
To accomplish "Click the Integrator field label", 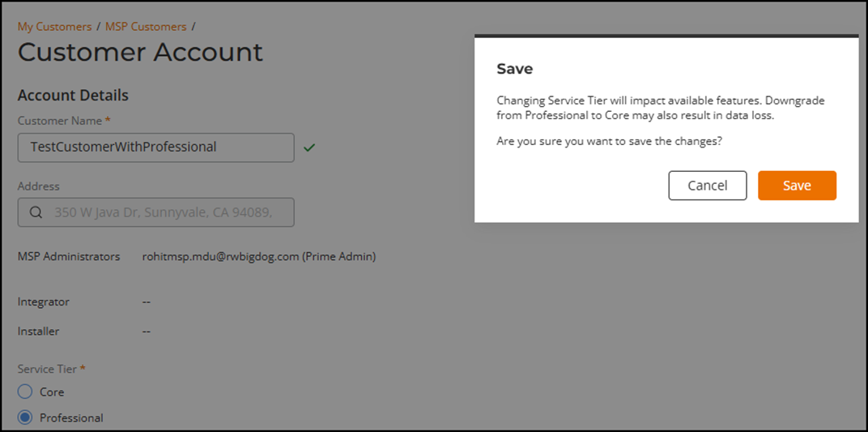I will (x=44, y=302).
